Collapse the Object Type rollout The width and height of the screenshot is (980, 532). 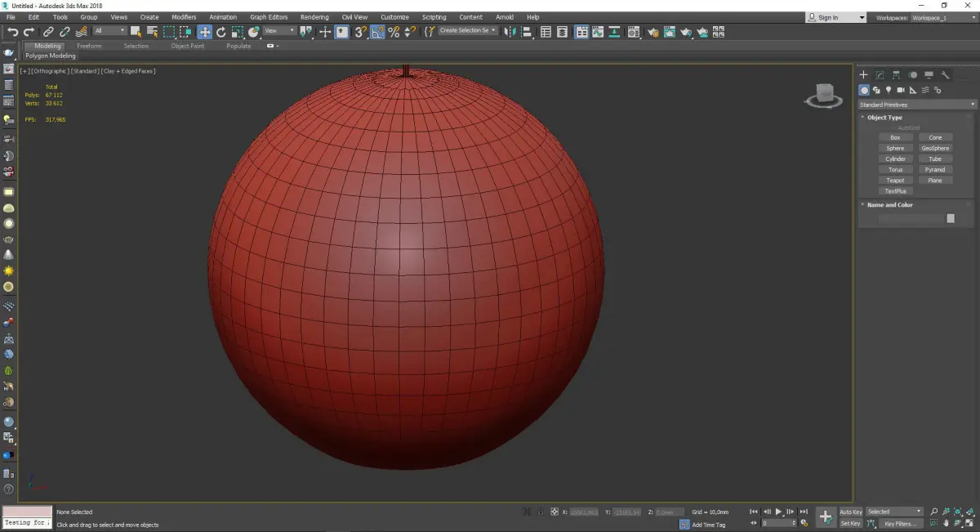point(884,118)
